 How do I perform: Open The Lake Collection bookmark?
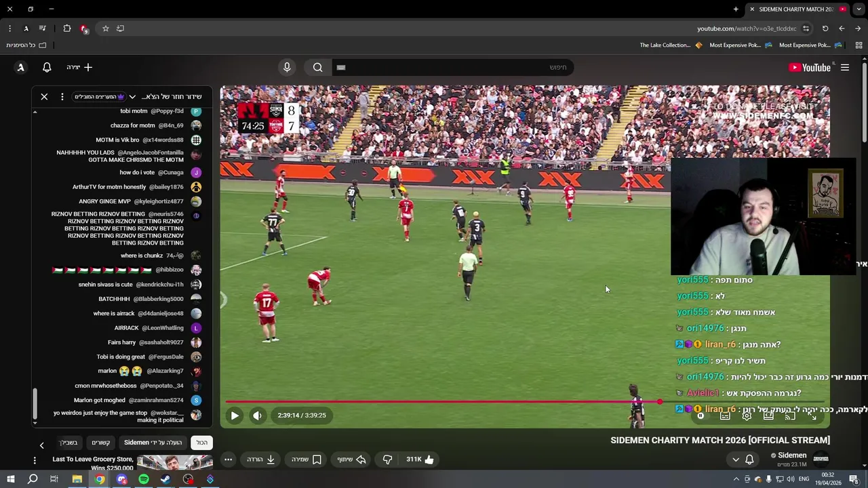[x=671, y=45]
